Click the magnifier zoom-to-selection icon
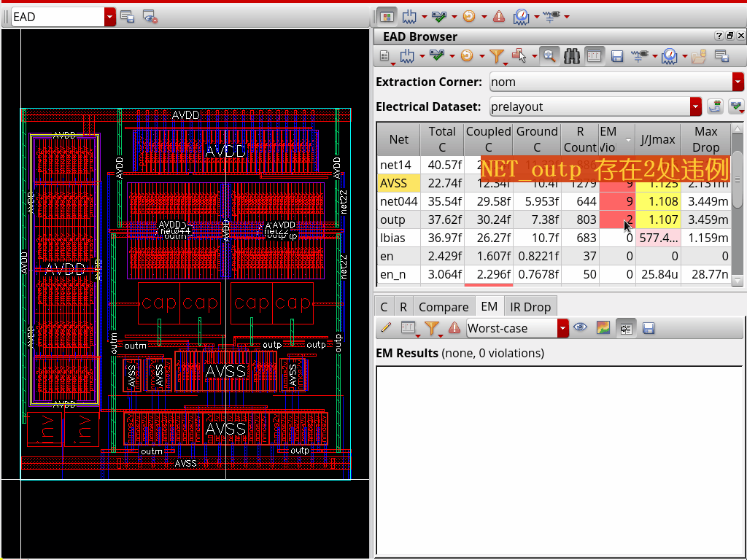 (549, 55)
